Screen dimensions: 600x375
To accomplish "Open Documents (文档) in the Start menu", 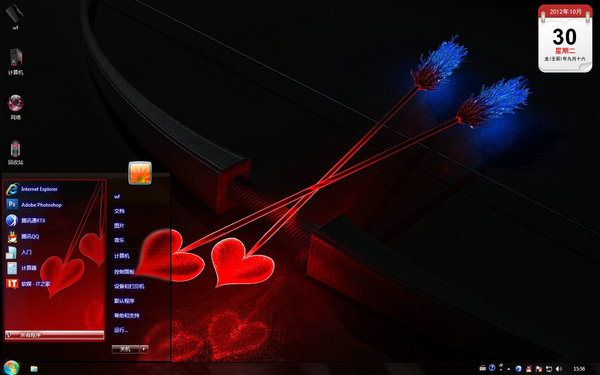I will (x=119, y=211).
